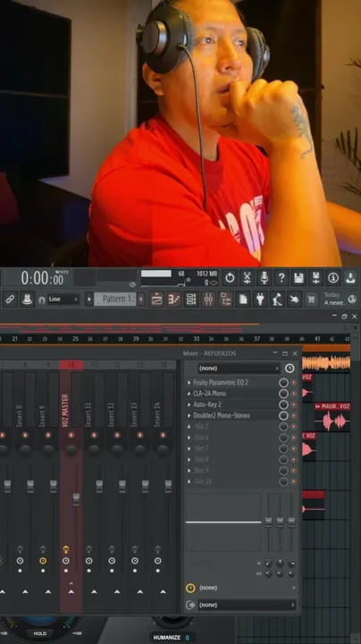Click the shopping cart store icon
The image size is (361, 644).
(x=312, y=300)
